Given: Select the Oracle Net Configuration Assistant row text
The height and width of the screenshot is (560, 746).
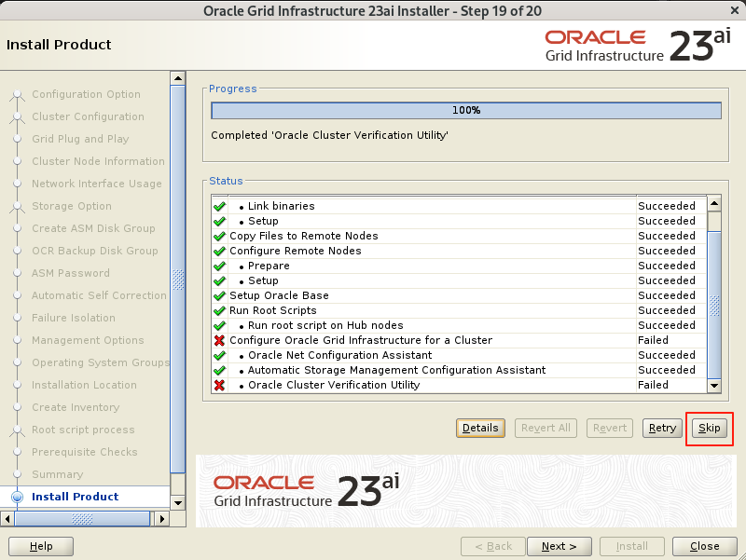Looking at the screenshot, I should tap(339, 355).
